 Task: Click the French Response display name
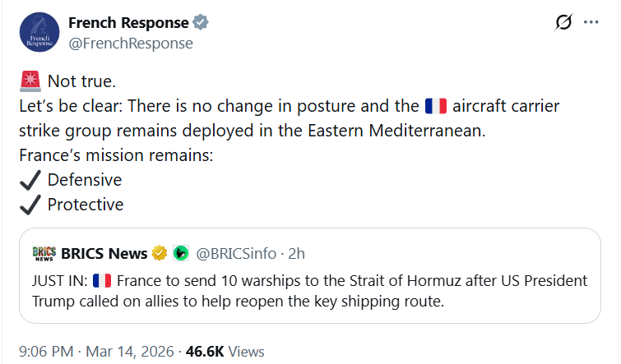(127, 23)
